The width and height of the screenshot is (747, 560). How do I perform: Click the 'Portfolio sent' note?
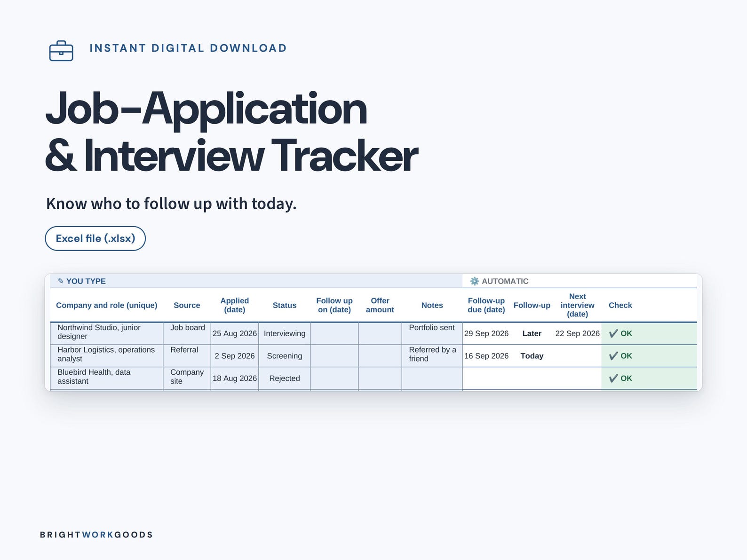[x=432, y=333]
